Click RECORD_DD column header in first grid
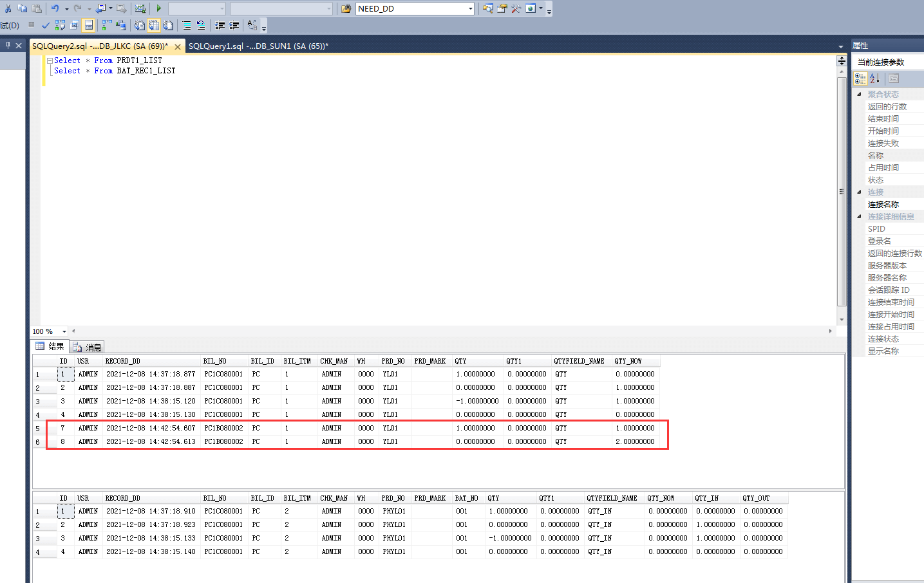924x583 pixels. pyautogui.click(x=152, y=361)
